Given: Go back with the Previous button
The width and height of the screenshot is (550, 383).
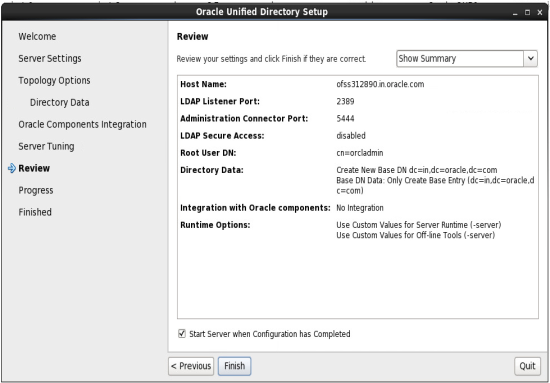Looking at the screenshot, I should tap(191, 366).
